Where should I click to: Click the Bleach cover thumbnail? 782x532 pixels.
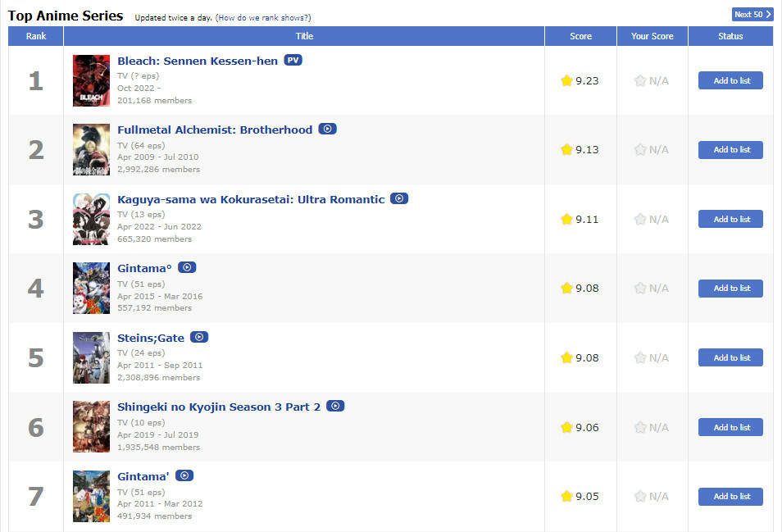[91, 80]
